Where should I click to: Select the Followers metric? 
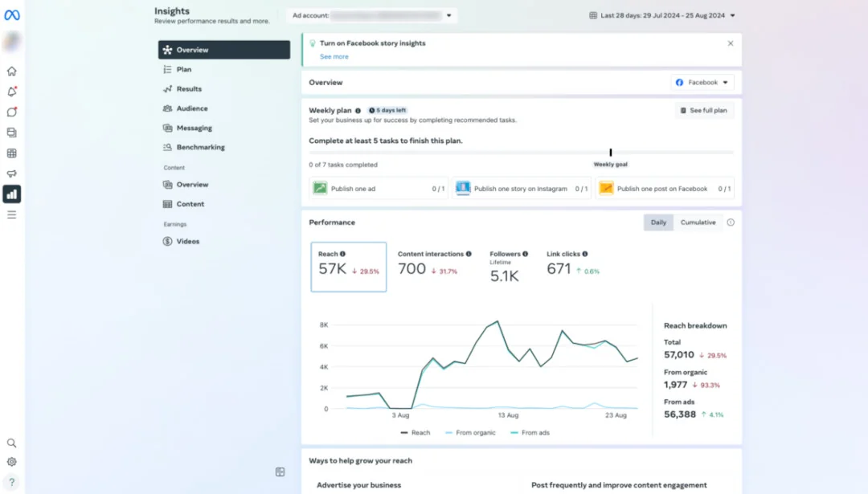(x=509, y=267)
